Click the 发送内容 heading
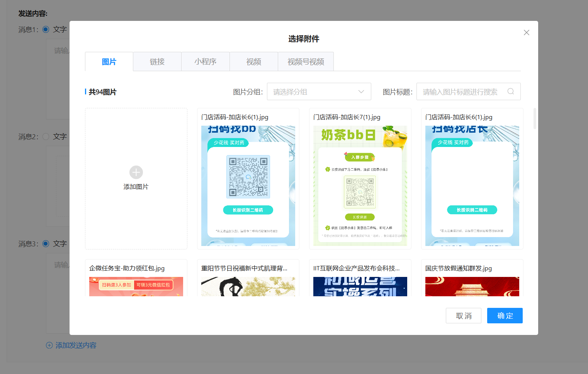The height and width of the screenshot is (374, 588). [x=33, y=14]
